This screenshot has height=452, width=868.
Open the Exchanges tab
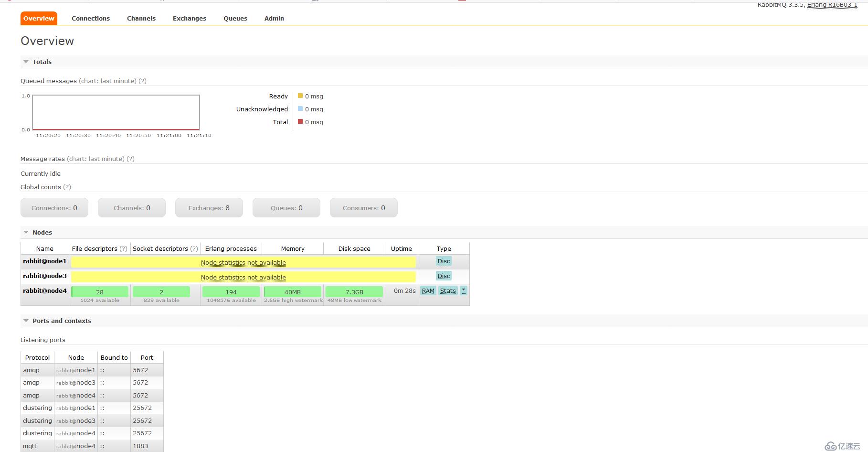[x=190, y=18]
